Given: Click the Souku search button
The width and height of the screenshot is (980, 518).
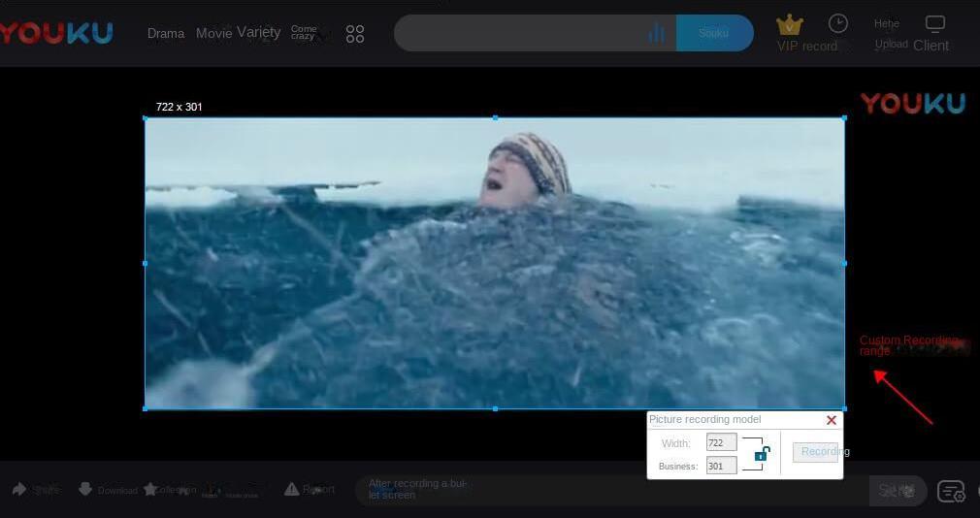Looking at the screenshot, I should pyautogui.click(x=714, y=33).
